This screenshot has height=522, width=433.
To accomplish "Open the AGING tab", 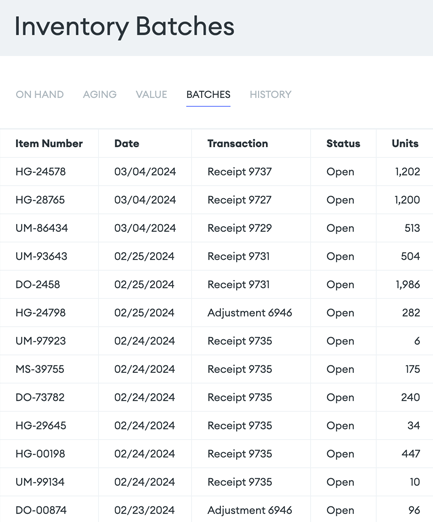I will [x=100, y=95].
